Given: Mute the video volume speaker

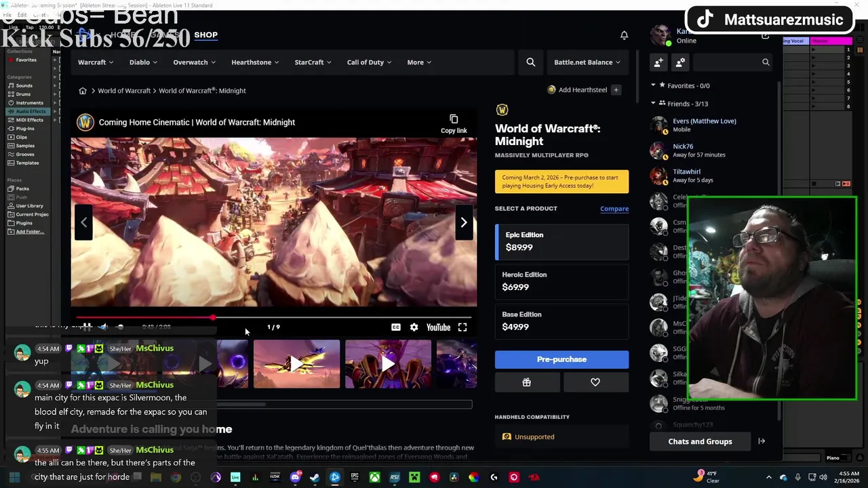Looking at the screenshot, I should click(103, 327).
